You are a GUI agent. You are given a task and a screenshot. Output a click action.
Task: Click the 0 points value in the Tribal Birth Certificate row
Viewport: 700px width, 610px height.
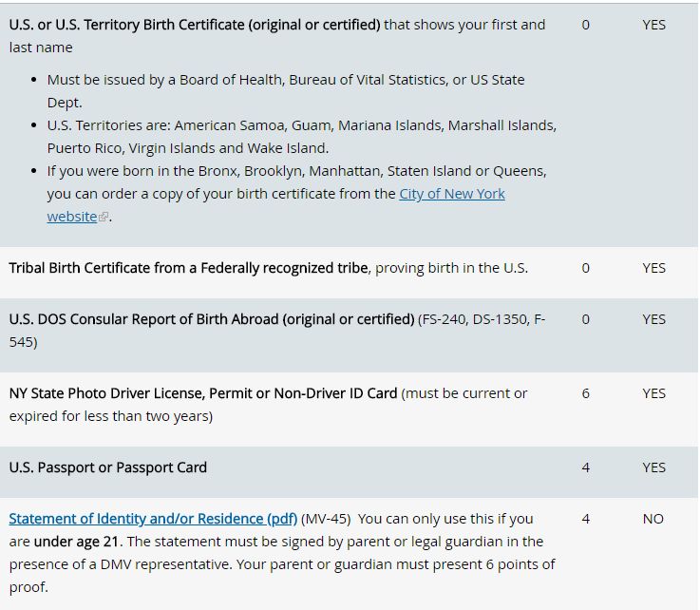tap(585, 268)
